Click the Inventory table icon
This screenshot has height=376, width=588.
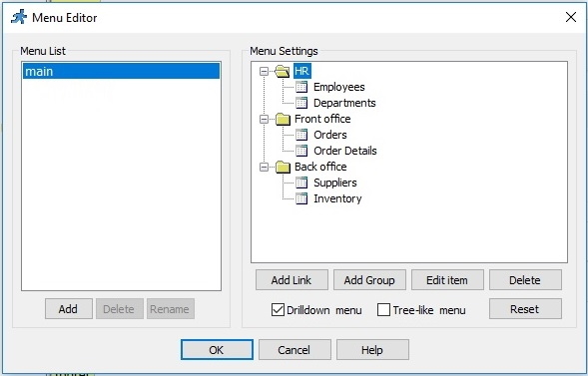[x=301, y=198]
